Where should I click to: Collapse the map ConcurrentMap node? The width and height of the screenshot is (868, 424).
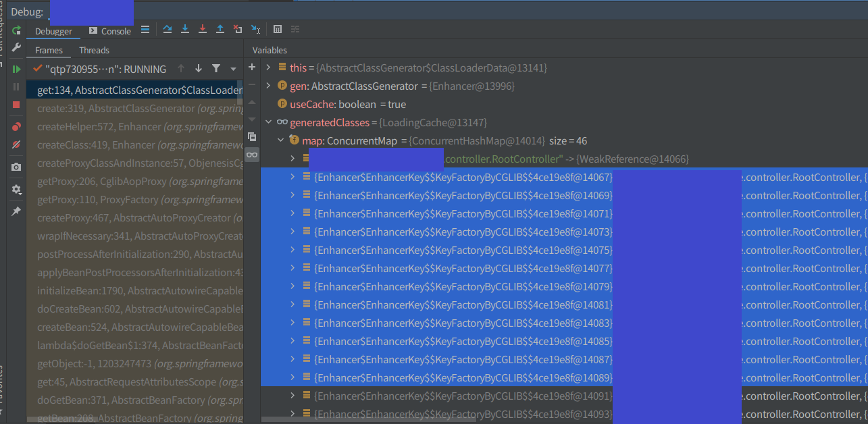[280, 140]
